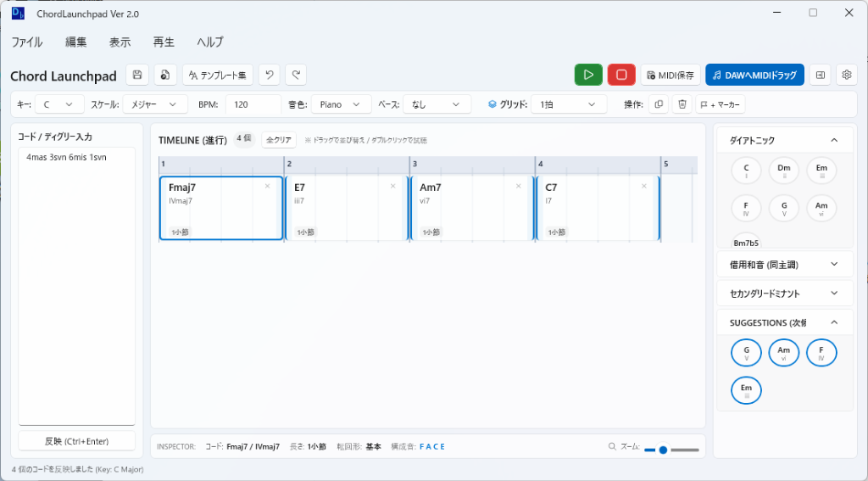Add the diatonic G chord
Image resolution: width=868 pixels, height=481 pixels.
point(784,208)
